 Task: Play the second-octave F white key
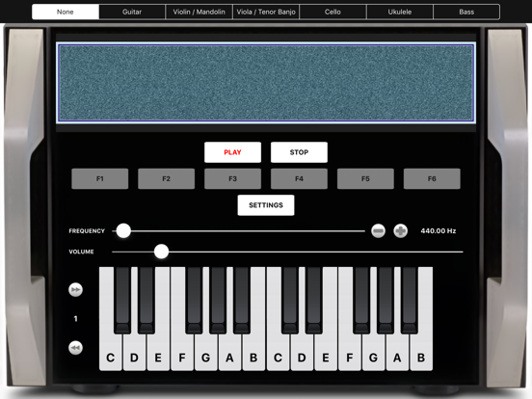coord(350,353)
